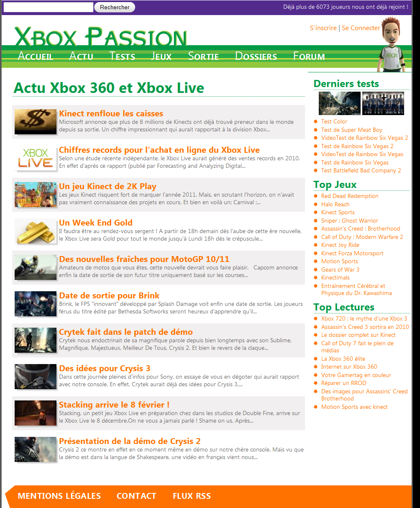The height and width of the screenshot is (508, 420).
Task: Open Réparer un RROD link
Action: [x=344, y=383]
